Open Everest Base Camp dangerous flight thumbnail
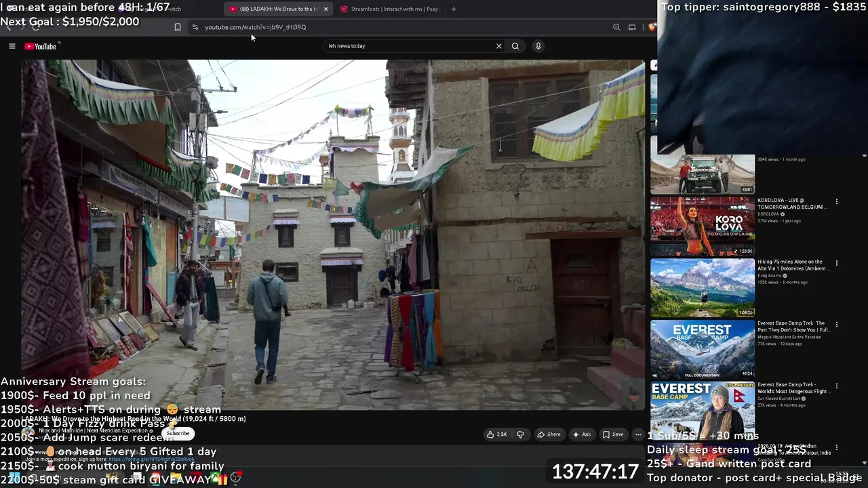This screenshot has height=488, width=868. 703,411
